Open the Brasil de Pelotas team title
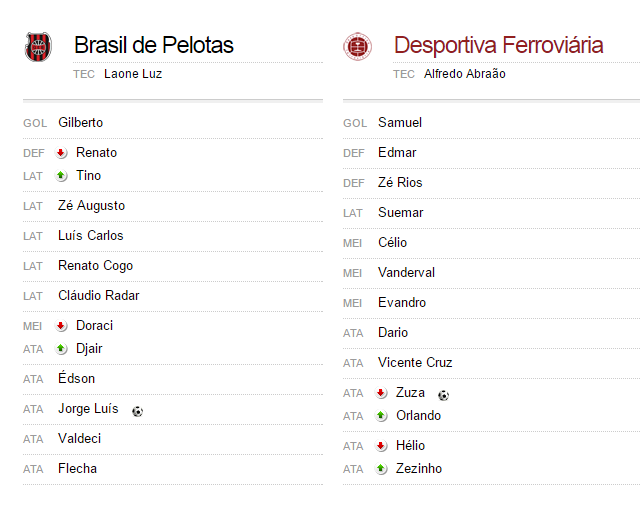 (154, 45)
